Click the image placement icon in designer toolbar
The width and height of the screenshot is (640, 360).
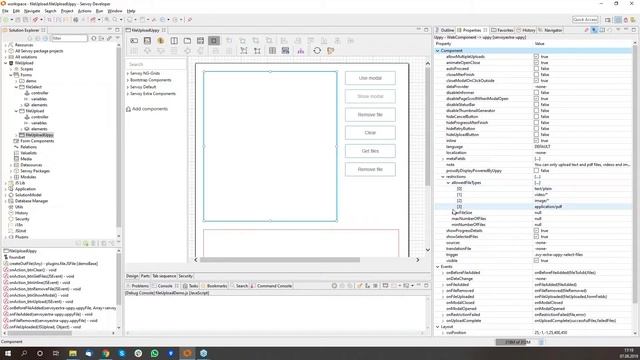click(147, 41)
